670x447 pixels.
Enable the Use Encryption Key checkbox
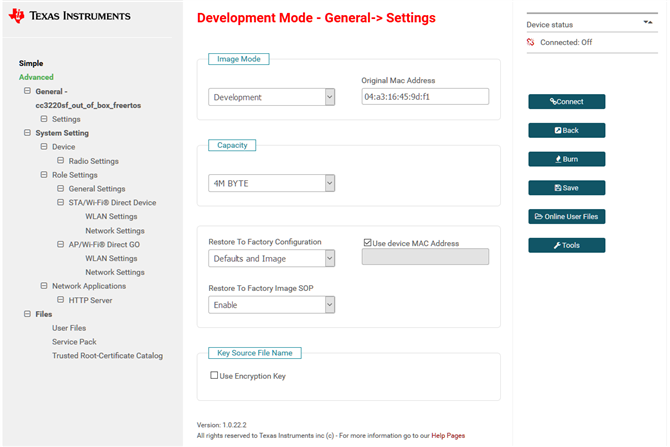[214, 376]
